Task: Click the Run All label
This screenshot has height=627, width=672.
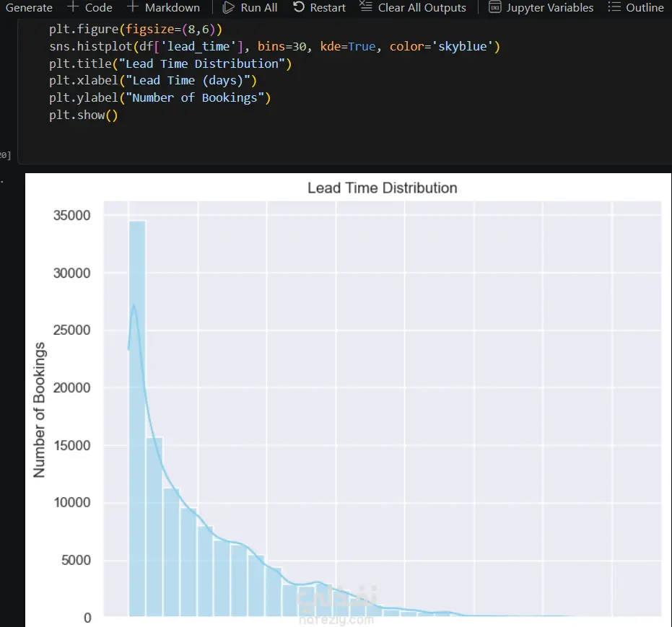Action: click(259, 8)
